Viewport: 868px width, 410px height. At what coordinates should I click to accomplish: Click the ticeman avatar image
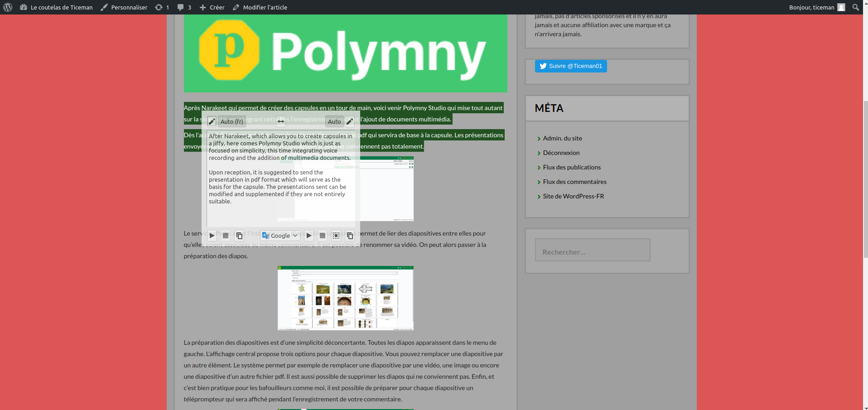pos(841,7)
